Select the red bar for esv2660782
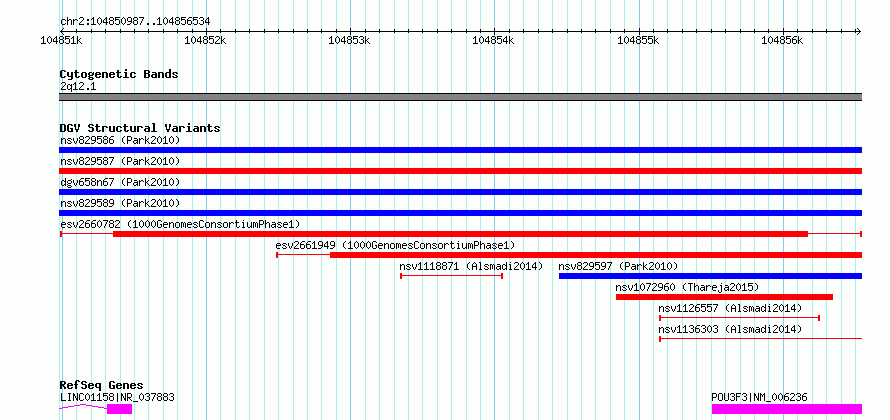Screen dimensions: 890x420 460,234
